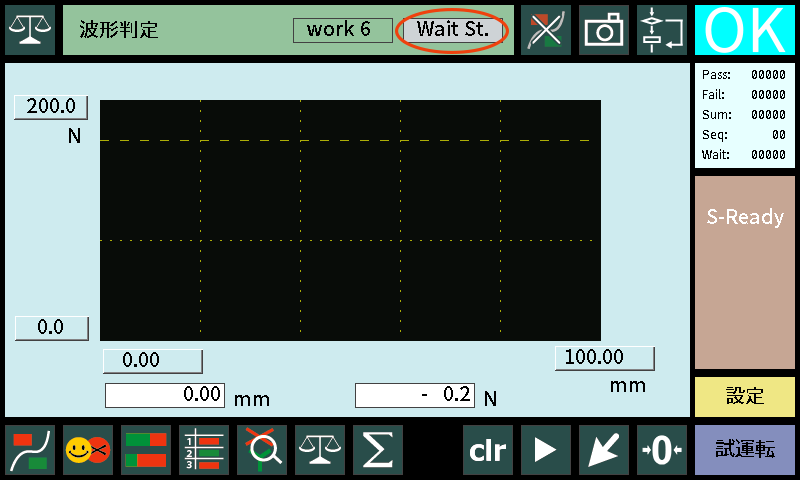
Task: Edit the 100.00 X-axis maximum field
Action: [x=605, y=358]
